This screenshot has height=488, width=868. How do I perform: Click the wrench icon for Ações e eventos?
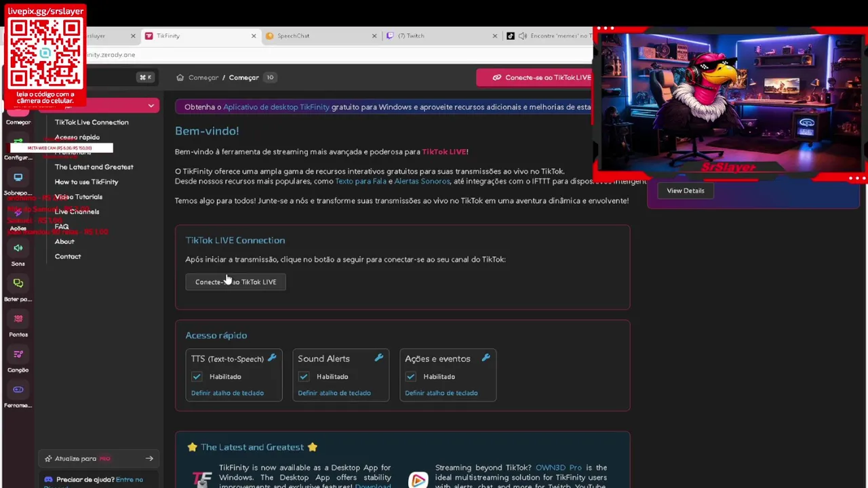[x=486, y=358]
